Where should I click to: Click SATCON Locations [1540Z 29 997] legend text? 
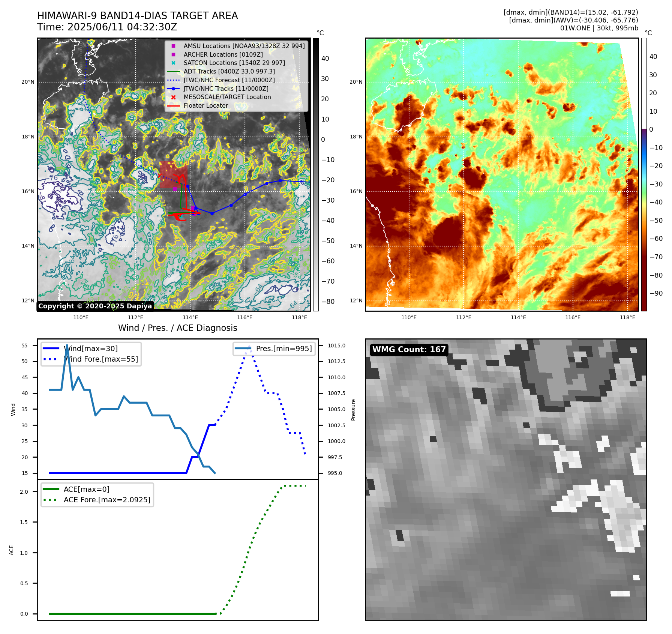pyautogui.click(x=234, y=63)
